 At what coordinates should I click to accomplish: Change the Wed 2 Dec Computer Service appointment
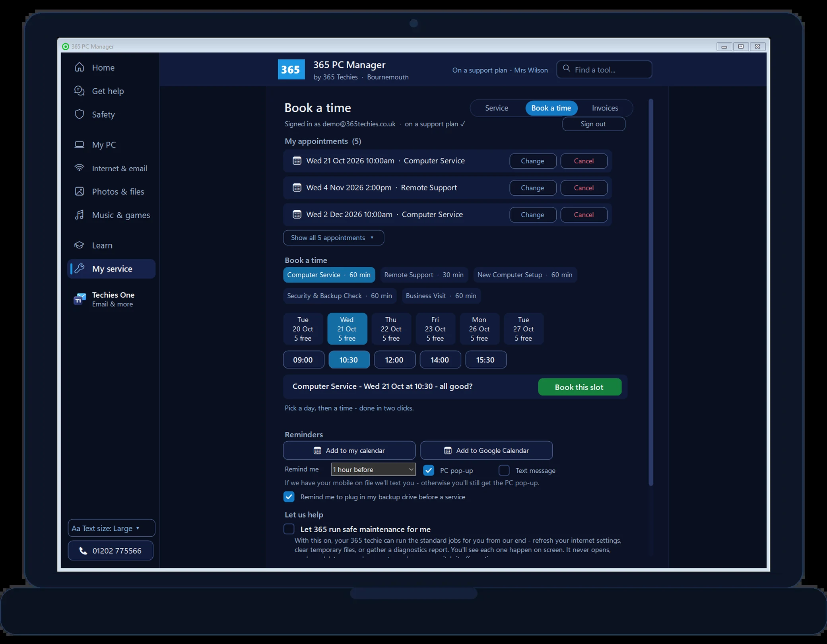click(x=532, y=215)
